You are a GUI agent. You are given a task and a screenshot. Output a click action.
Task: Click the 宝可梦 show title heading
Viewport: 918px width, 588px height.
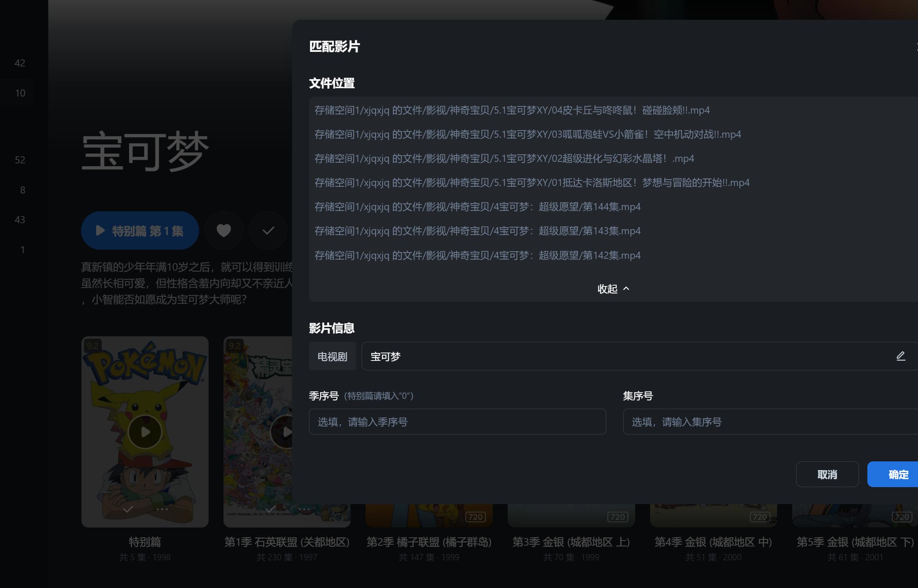(x=145, y=151)
